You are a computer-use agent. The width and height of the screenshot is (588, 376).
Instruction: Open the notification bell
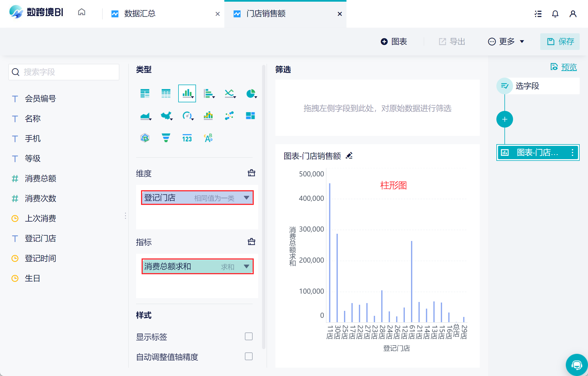(x=555, y=14)
